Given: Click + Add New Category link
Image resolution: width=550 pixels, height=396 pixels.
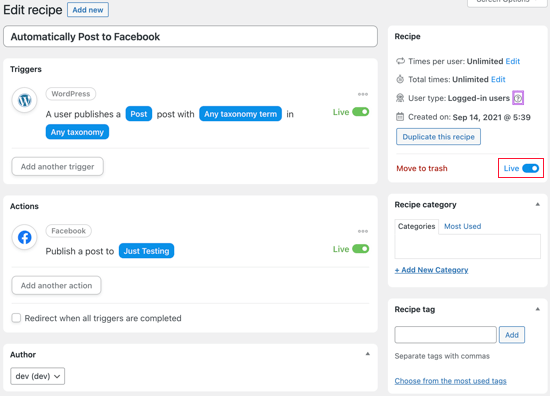Looking at the screenshot, I should click(x=431, y=270).
